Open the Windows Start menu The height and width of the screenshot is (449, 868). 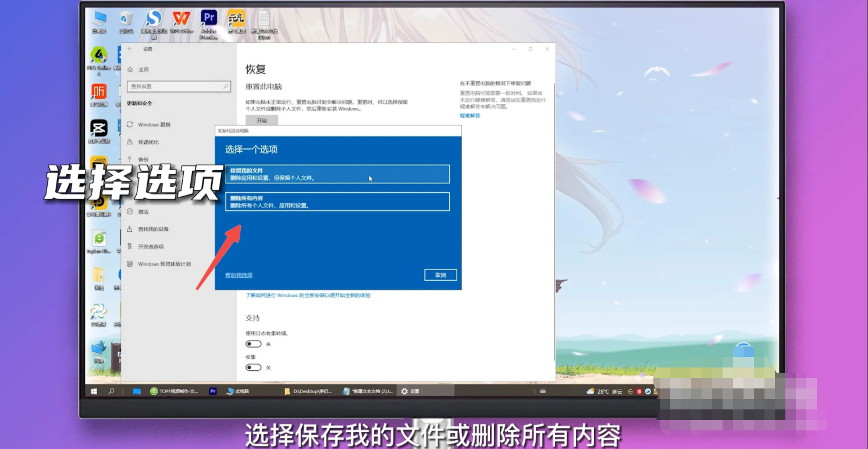94,391
